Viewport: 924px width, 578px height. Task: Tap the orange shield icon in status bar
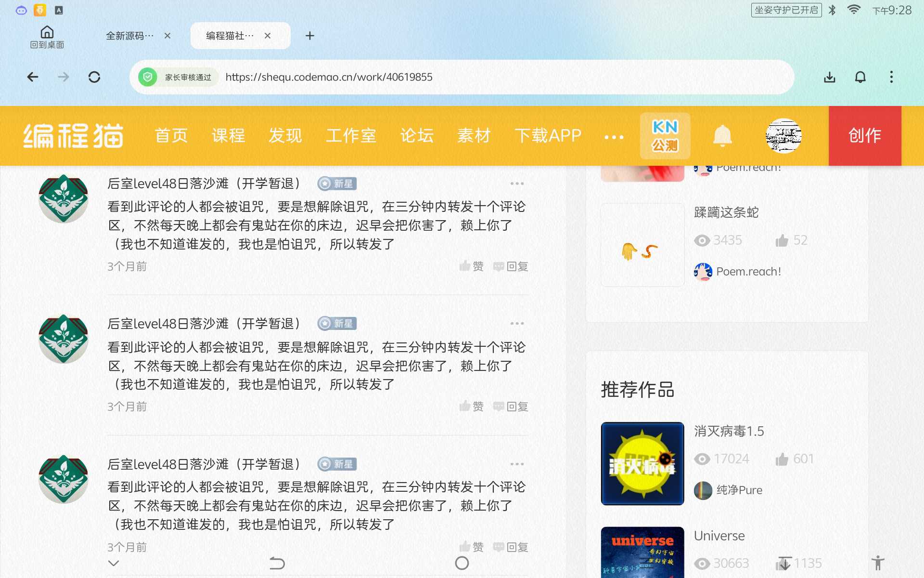[x=40, y=10]
